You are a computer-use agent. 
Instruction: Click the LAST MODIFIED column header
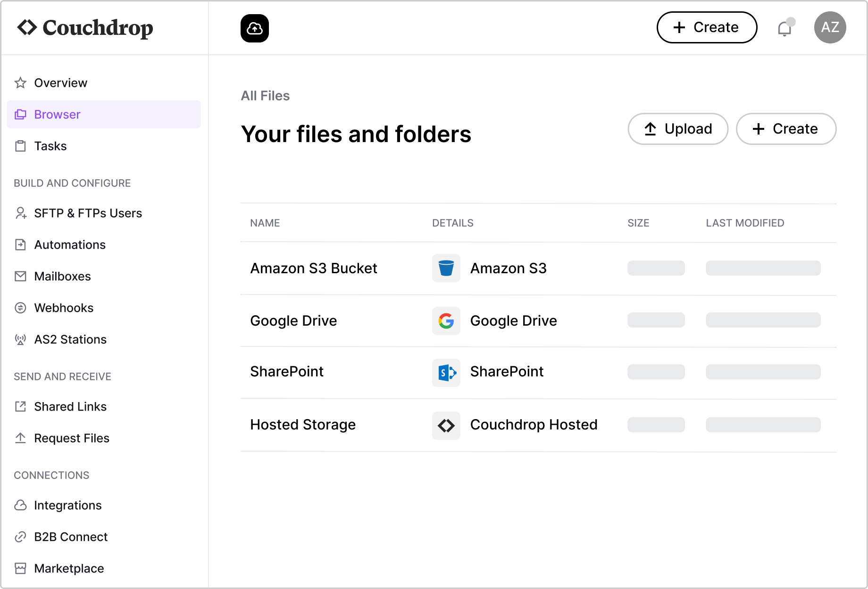tap(745, 223)
